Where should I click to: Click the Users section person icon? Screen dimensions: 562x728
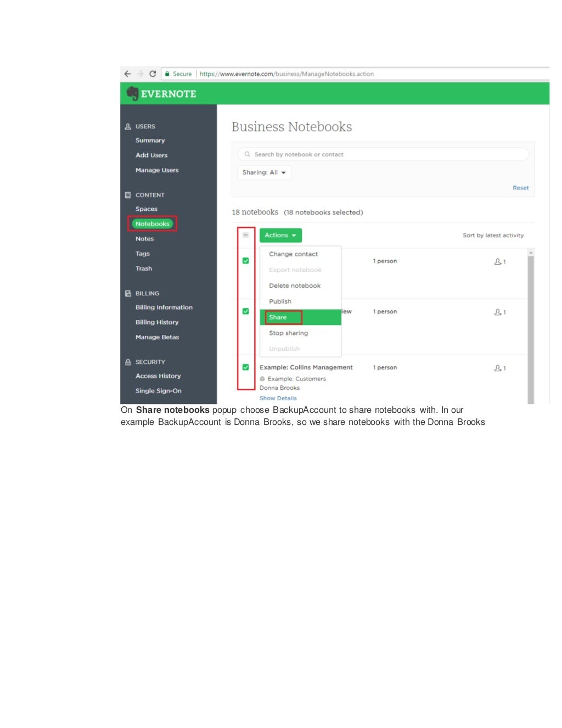coord(128,126)
